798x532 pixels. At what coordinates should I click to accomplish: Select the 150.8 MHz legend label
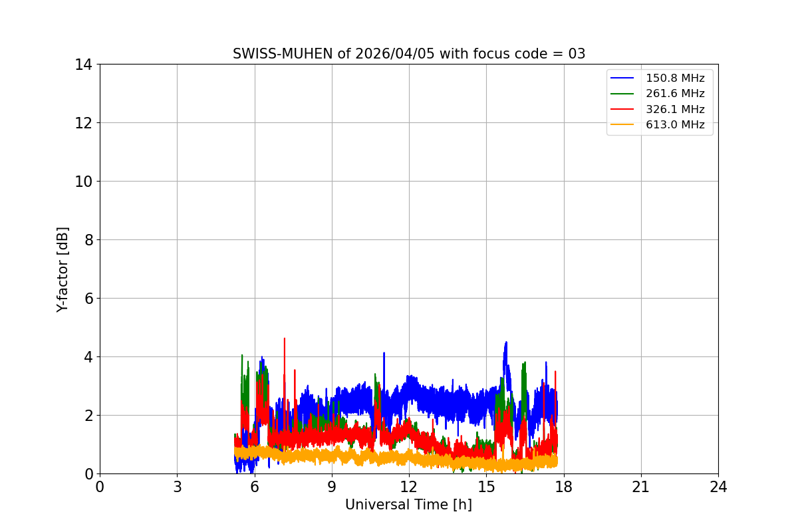[675, 78]
